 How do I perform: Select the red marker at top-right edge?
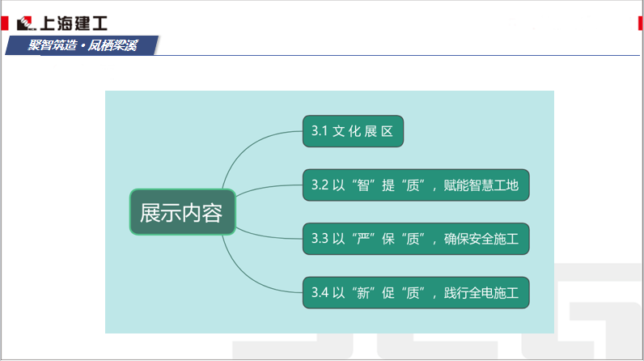(640, 23)
